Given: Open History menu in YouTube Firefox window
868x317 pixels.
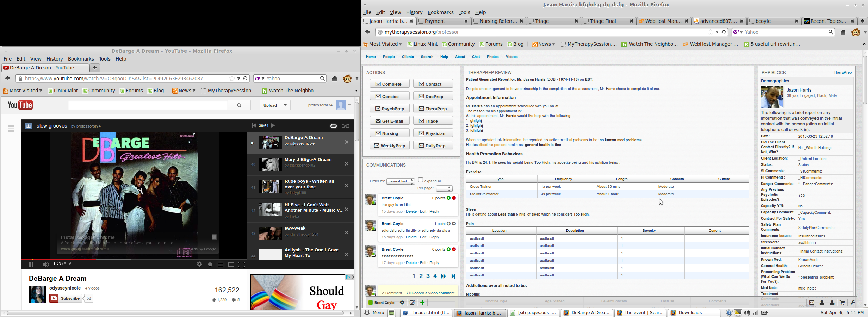Looking at the screenshot, I should [55, 59].
